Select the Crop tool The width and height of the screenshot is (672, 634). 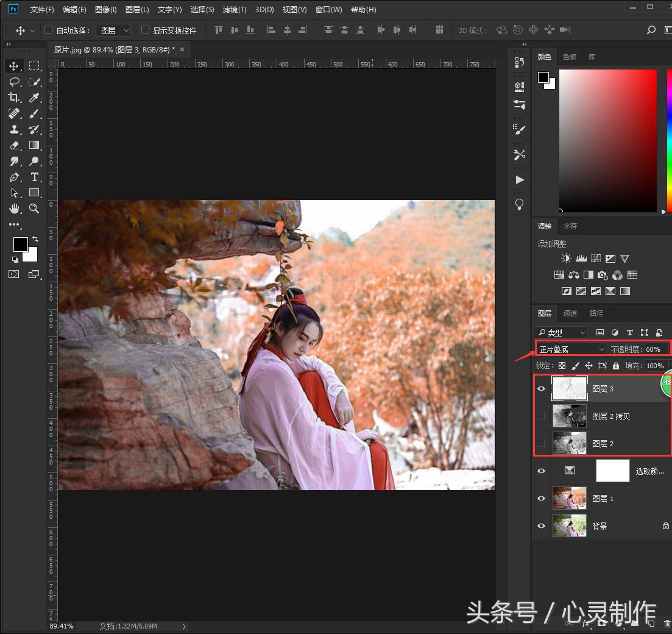(x=15, y=98)
